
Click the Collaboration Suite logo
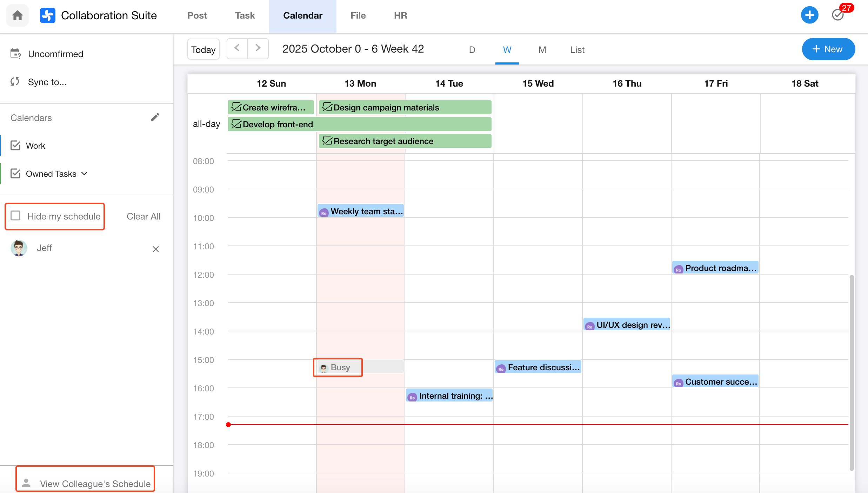click(48, 15)
